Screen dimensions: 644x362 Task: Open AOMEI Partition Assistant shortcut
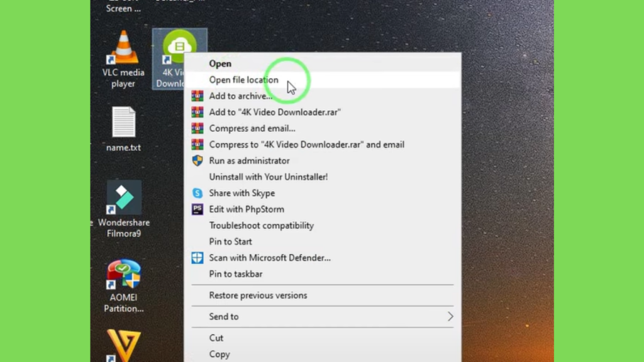[124, 286]
